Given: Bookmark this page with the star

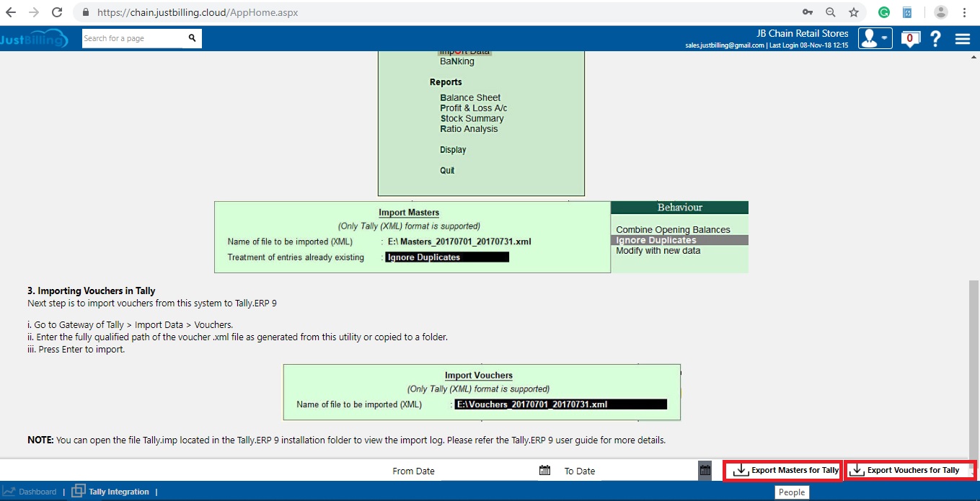Looking at the screenshot, I should 854,12.
